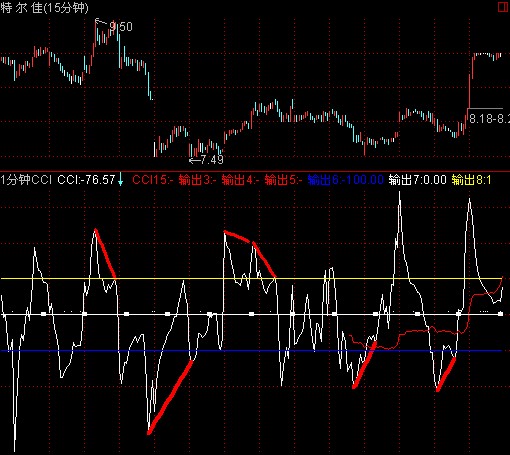Click the CCI:-76.57 value readout
This screenshot has height=455, width=510.
(x=86, y=180)
